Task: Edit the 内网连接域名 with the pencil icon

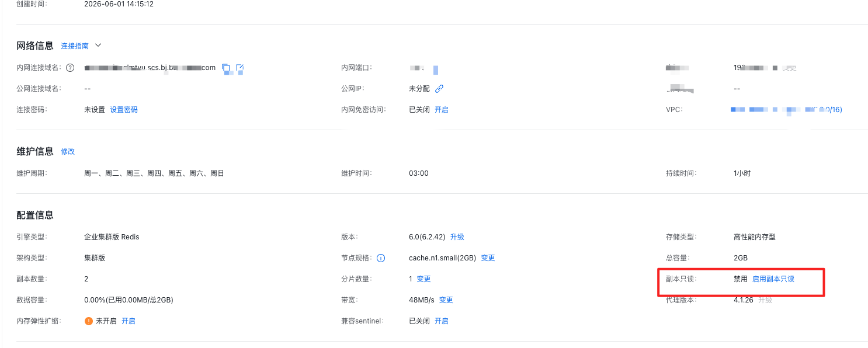Action: click(239, 68)
